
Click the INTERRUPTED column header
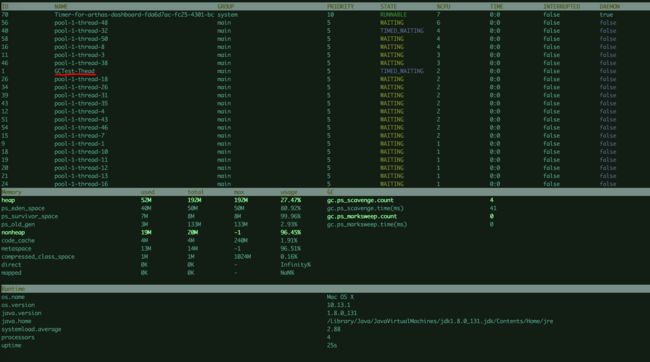click(x=562, y=7)
